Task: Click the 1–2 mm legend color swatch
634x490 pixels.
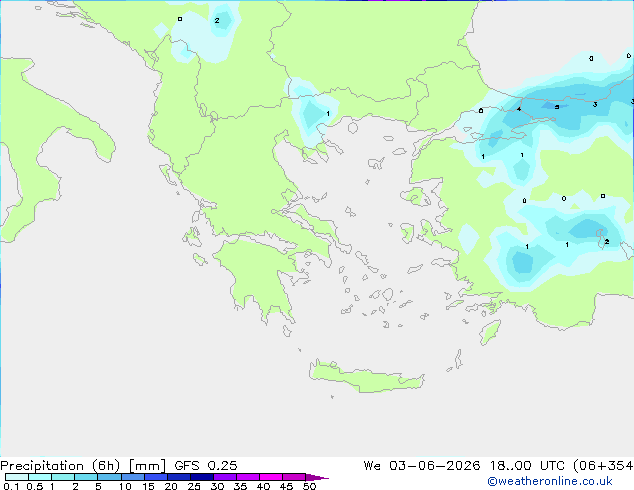Action: [x=63, y=477]
